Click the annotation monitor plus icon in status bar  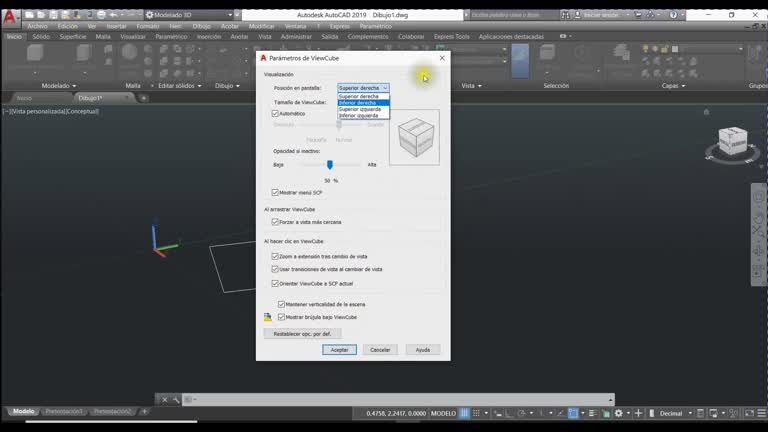tap(638, 413)
